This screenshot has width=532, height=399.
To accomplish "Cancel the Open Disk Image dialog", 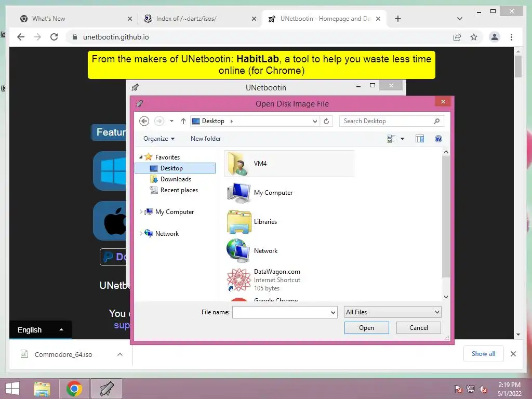I will [418, 328].
